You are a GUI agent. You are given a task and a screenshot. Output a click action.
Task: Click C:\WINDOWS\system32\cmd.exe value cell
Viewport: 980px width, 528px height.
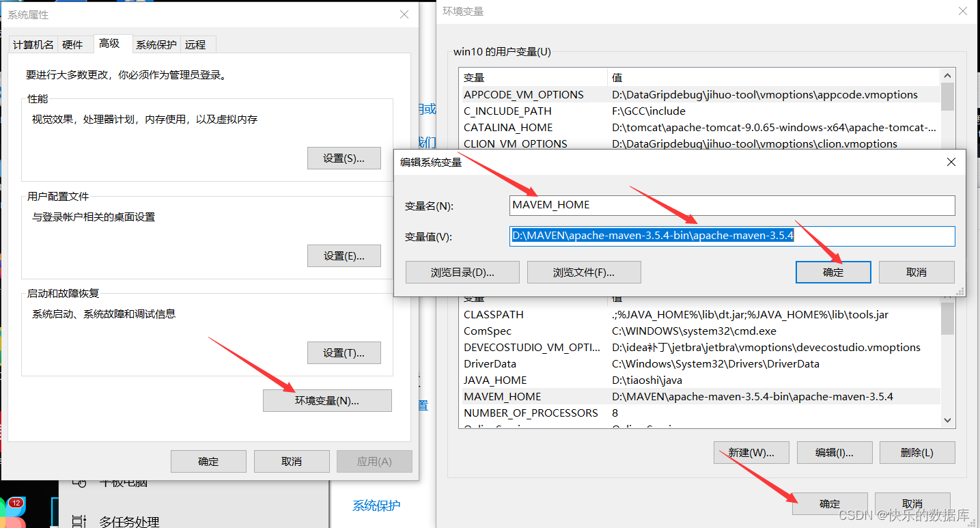694,331
